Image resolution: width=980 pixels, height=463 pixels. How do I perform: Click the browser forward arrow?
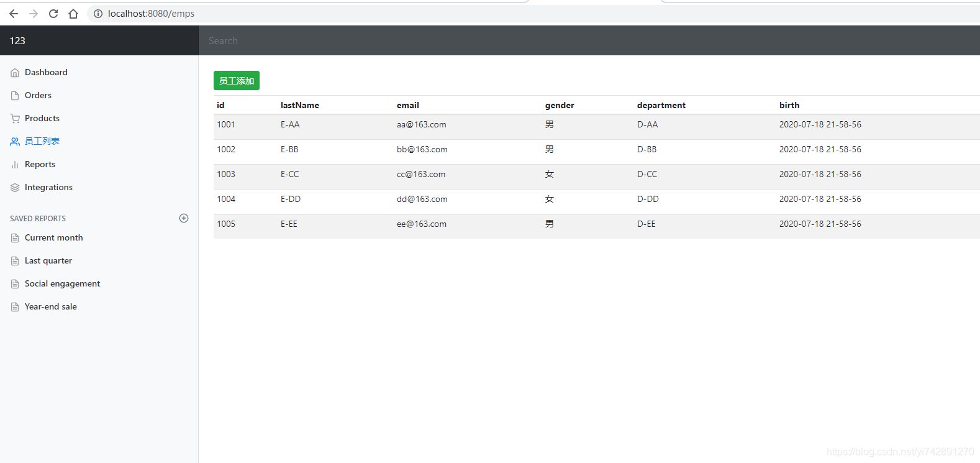(34, 14)
